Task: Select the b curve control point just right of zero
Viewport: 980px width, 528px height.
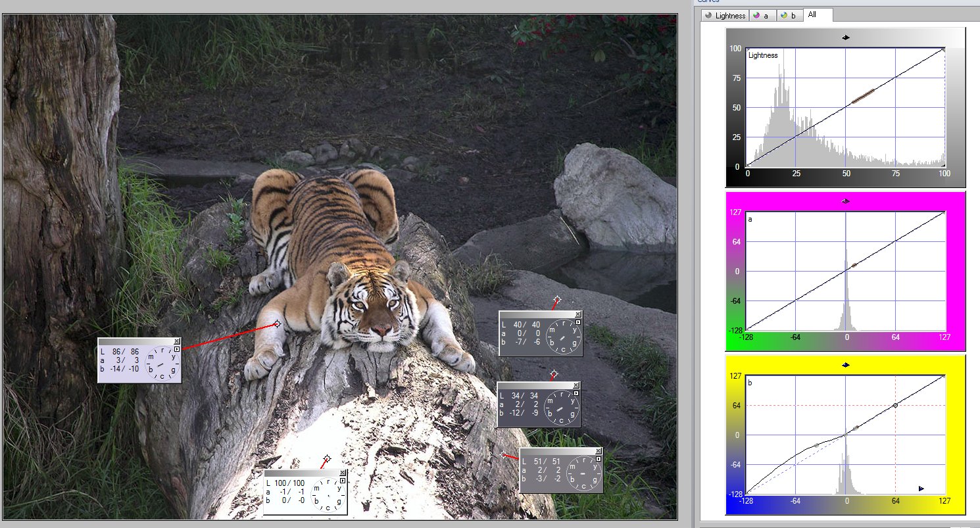Action: 856,428
